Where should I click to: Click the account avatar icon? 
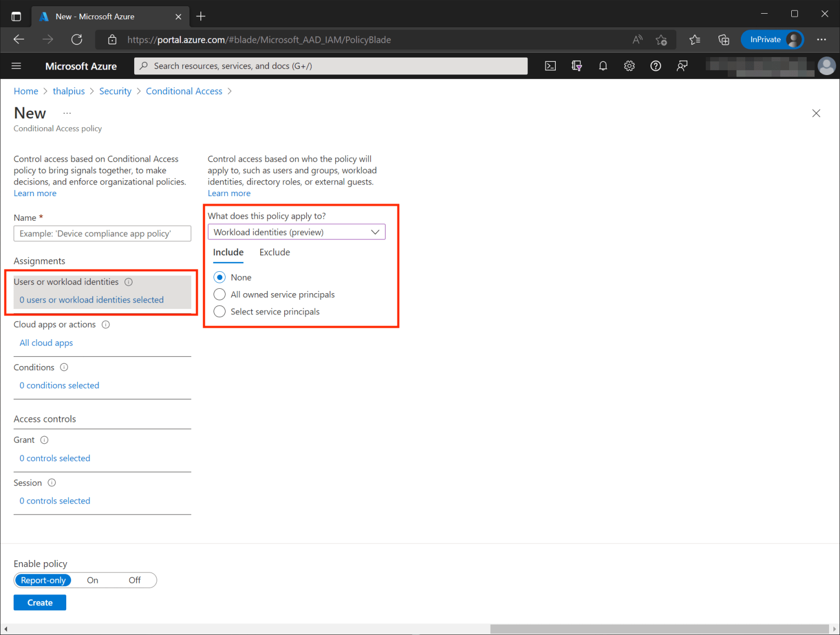[x=826, y=66]
